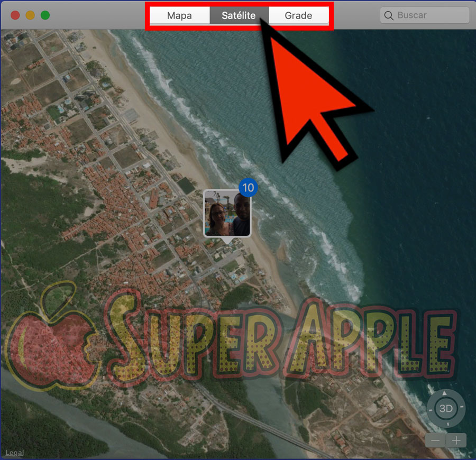The height and width of the screenshot is (460, 476).
Task: Close the window with the red button
Action: (15, 15)
